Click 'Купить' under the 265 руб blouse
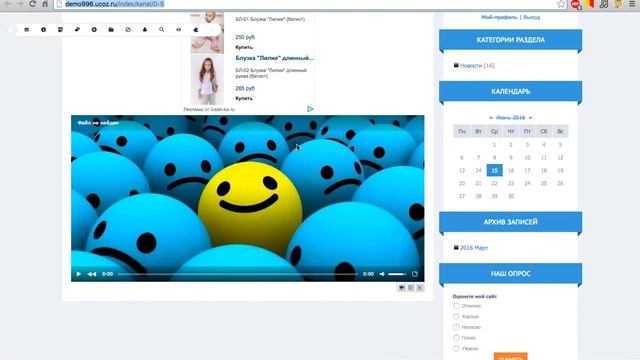 (244, 98)
